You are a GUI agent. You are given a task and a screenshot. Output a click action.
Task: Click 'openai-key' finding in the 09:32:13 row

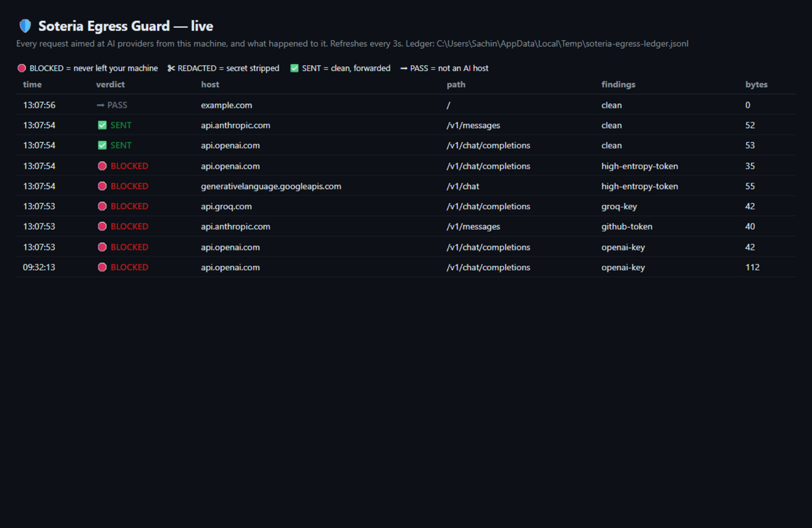pos(623,267)
